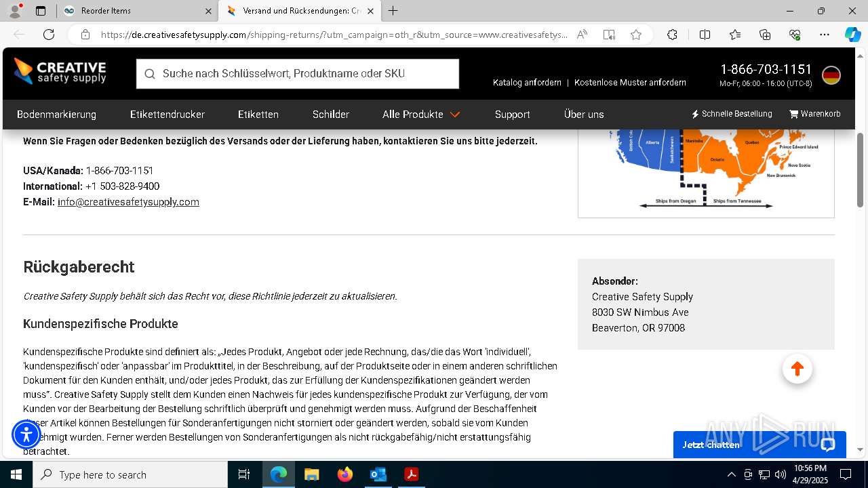This screenshot has height=488, width=868.
Task: Open the Schilder menu
Action: pyautogui.click(x=331, y=115)
